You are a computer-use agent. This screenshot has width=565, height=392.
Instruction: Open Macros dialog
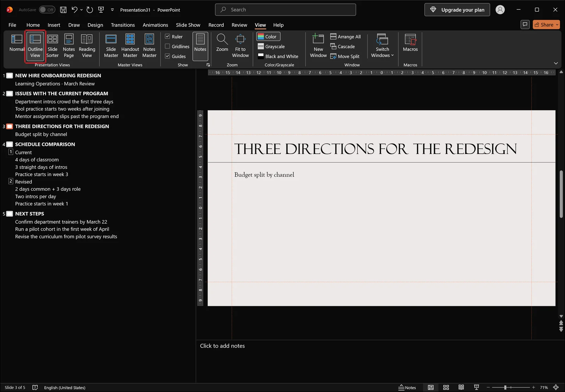coord(410,43)
